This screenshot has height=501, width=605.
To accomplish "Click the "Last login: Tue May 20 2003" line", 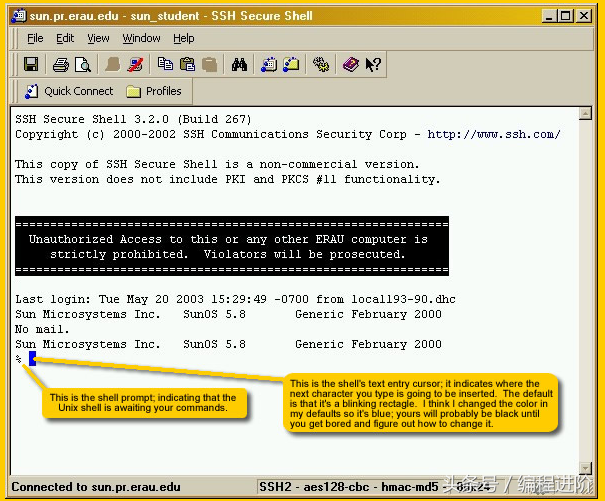I will [x=235, y=299].
